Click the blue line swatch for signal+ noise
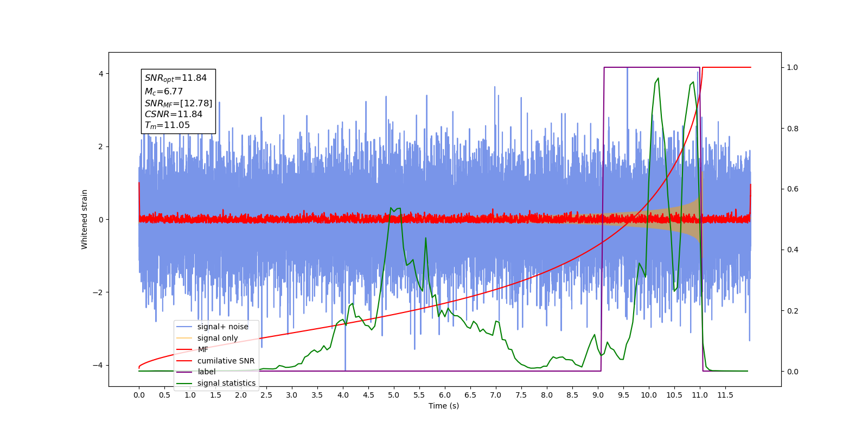The image size is (868, 434). pyautogui.click(x=185, y=327)
